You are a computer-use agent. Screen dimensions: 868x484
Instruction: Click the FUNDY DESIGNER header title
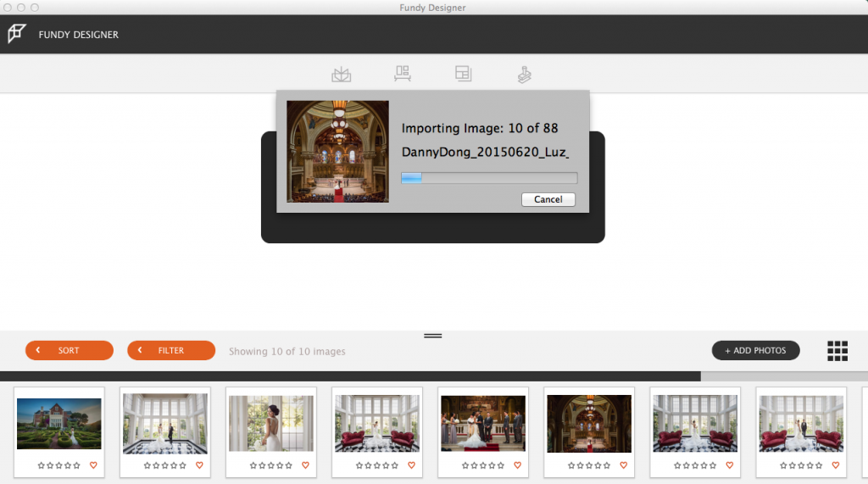79,35
